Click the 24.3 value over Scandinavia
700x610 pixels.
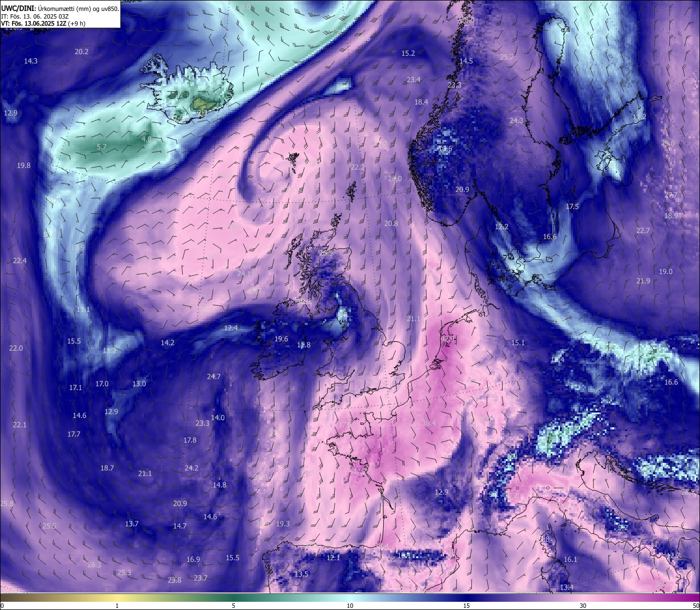point(516,120)
